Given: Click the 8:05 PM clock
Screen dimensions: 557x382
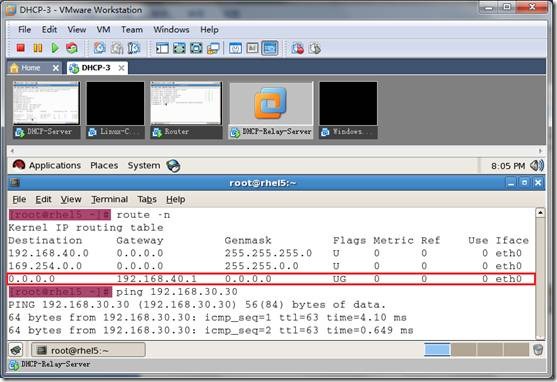Looking at the screenshot, I should [508, 166].
